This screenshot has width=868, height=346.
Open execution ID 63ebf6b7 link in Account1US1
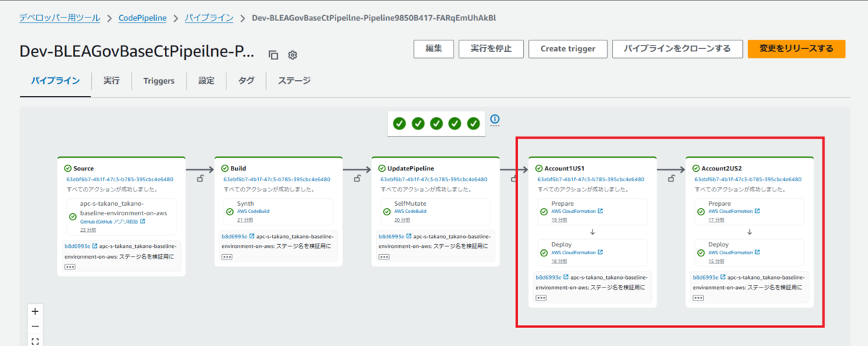pos(591,179)
